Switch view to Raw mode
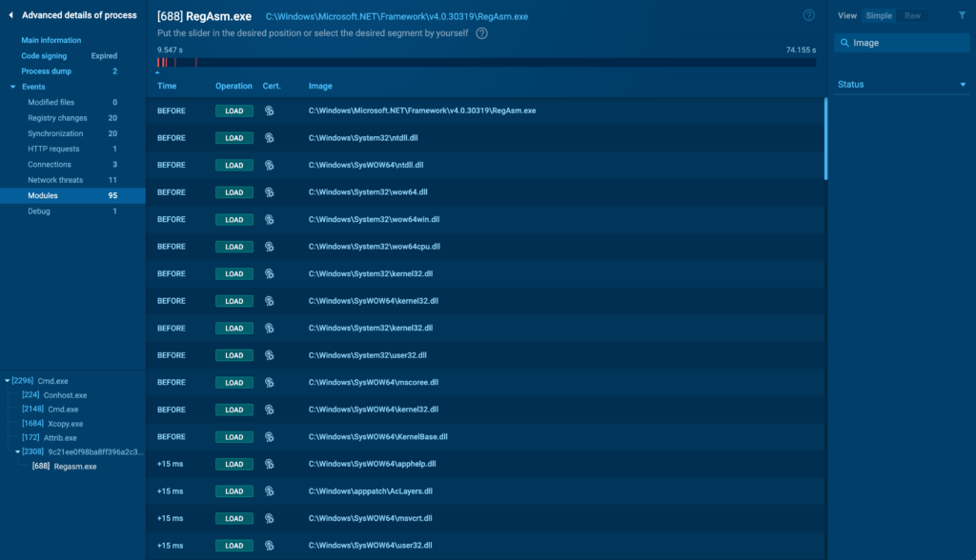 [x=912, y=15]
